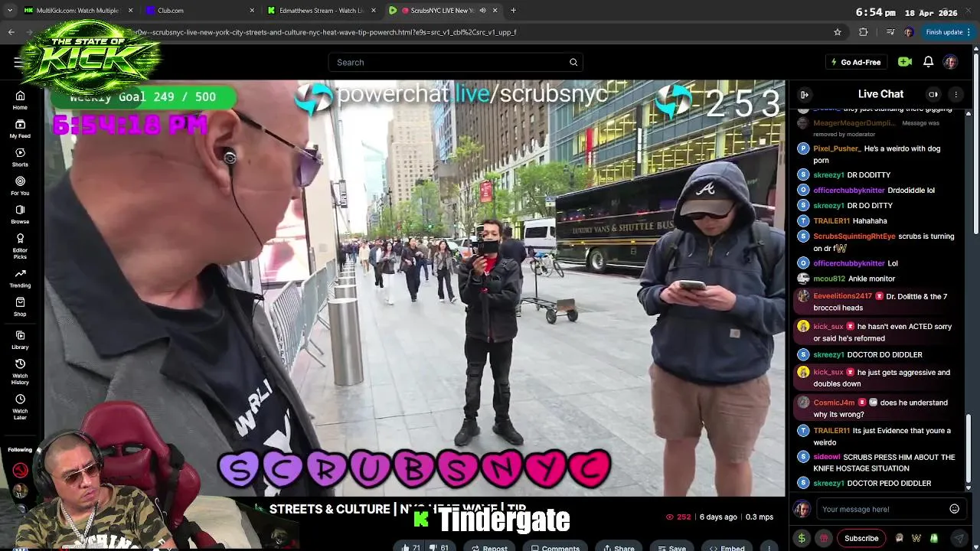Click chat username Pixel_Pusher_

(x=836, y=148)
